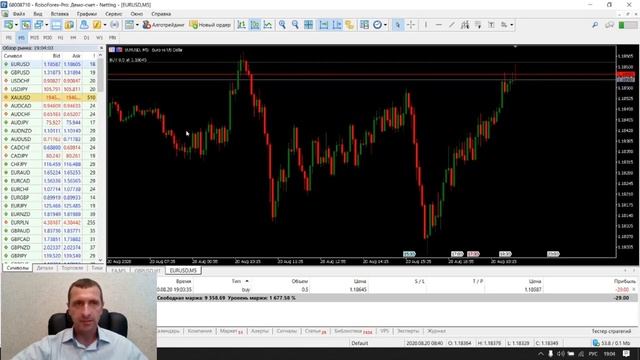
Task: Toggle H1 timeframe button
Action: (60, 38)
